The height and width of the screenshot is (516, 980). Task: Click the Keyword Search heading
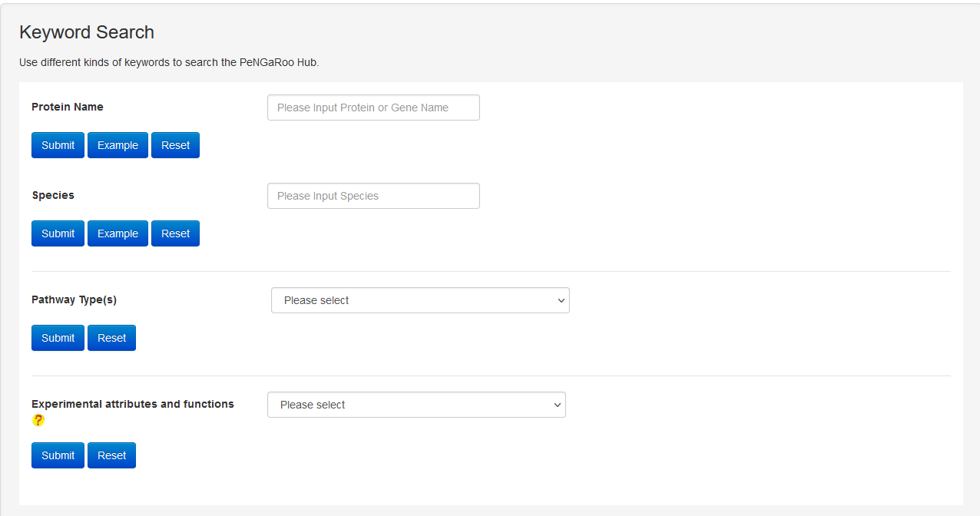click(x=87, y=32)
